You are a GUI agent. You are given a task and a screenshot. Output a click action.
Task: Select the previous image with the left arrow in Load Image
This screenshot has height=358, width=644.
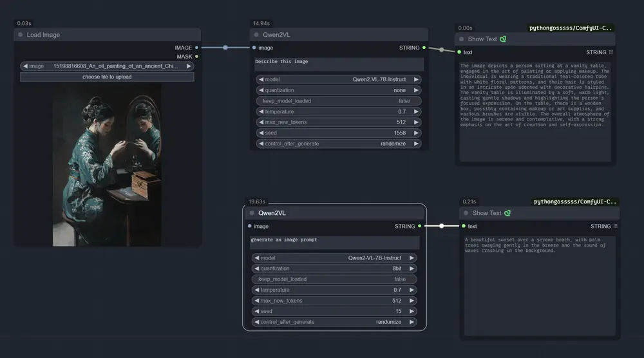[x=25, y=66]
